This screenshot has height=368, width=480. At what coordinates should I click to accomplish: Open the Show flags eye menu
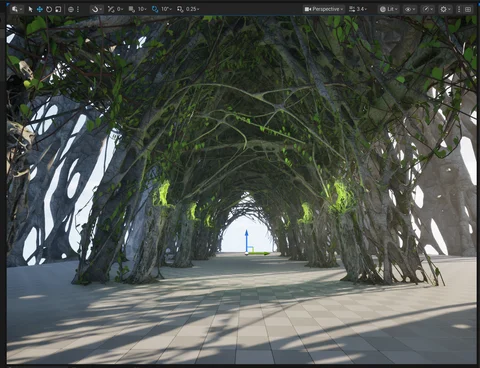pos(410,9)
